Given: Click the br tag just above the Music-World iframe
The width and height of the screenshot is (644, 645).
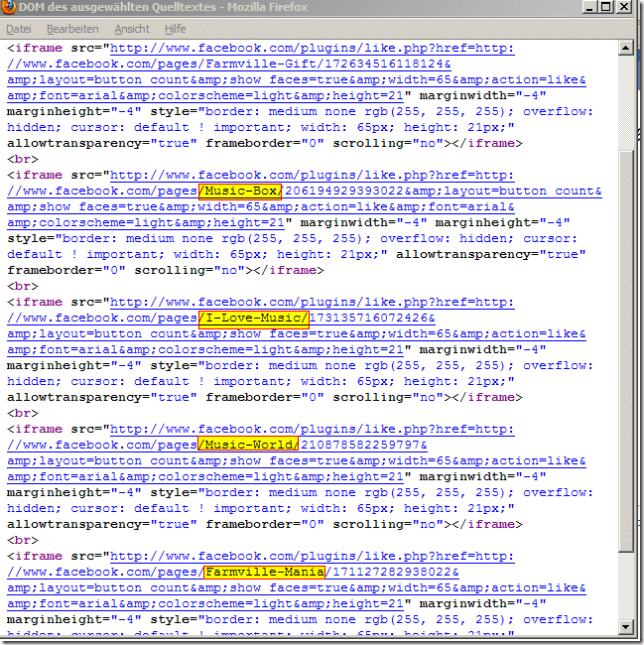Looking at the screenshot, I should point(23,414).
